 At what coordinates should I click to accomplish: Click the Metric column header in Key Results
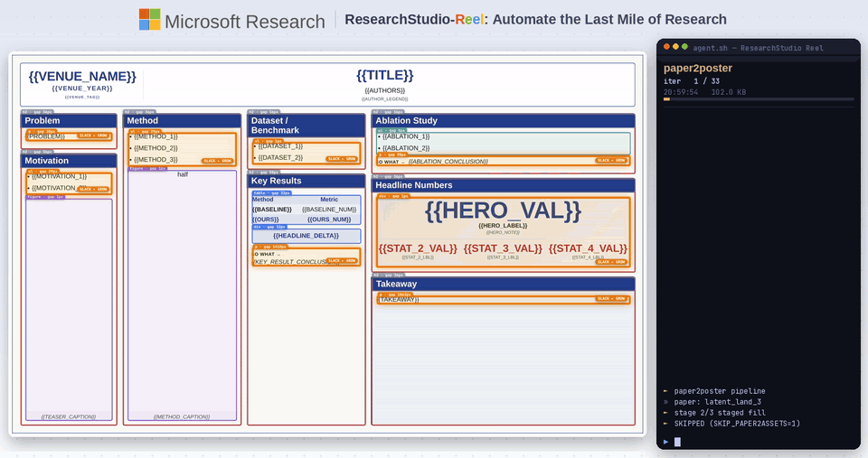329,200
